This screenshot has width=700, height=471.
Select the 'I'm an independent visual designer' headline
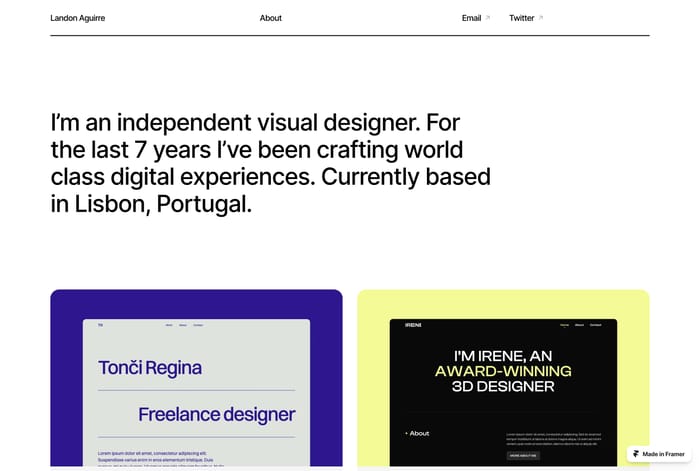271,163
